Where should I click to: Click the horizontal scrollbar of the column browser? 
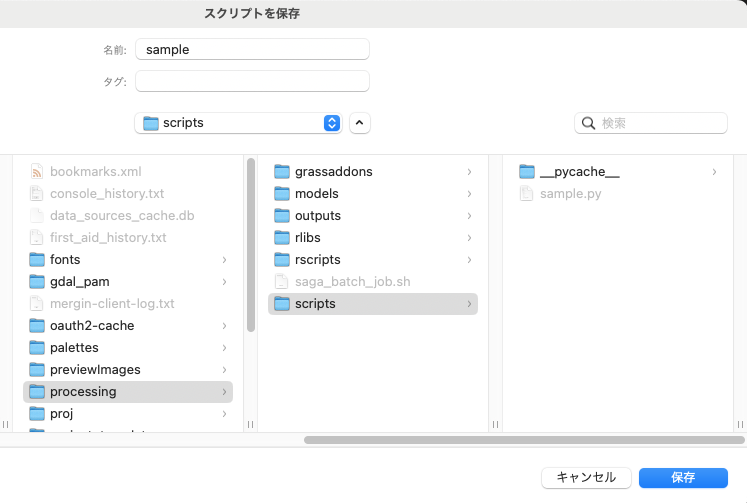pos(524,440)
